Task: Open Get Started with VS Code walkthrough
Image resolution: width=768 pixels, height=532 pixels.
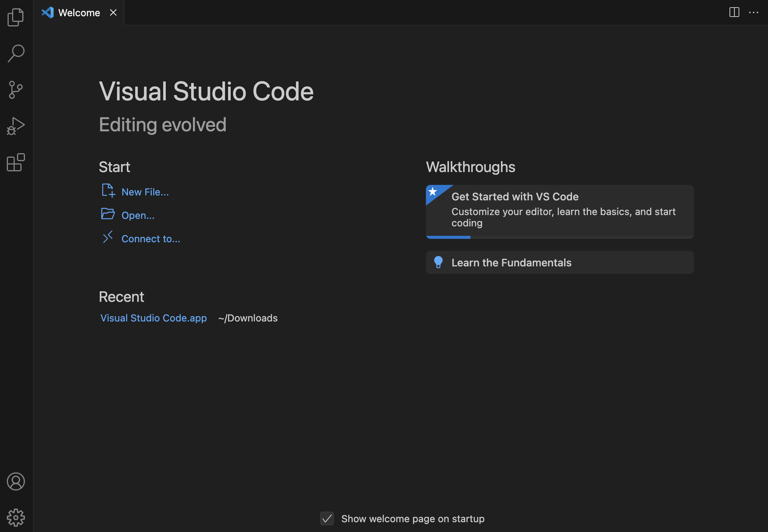Action: coord(560,212)
